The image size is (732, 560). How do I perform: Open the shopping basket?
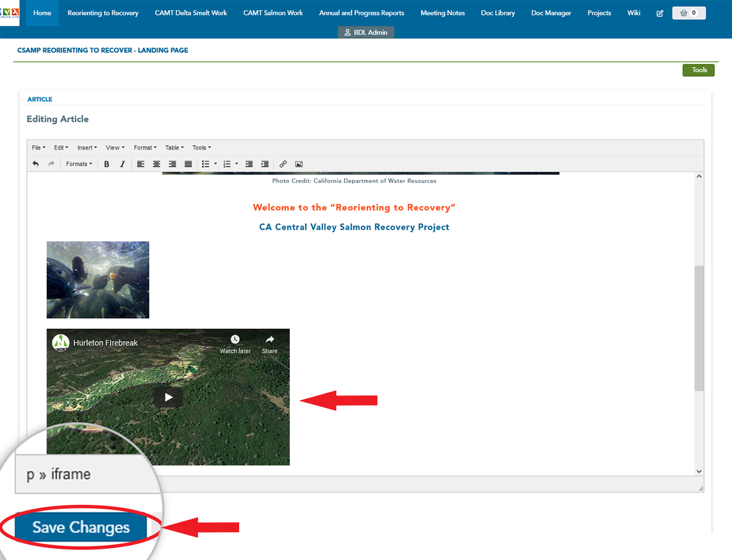(x=689, y=13)
